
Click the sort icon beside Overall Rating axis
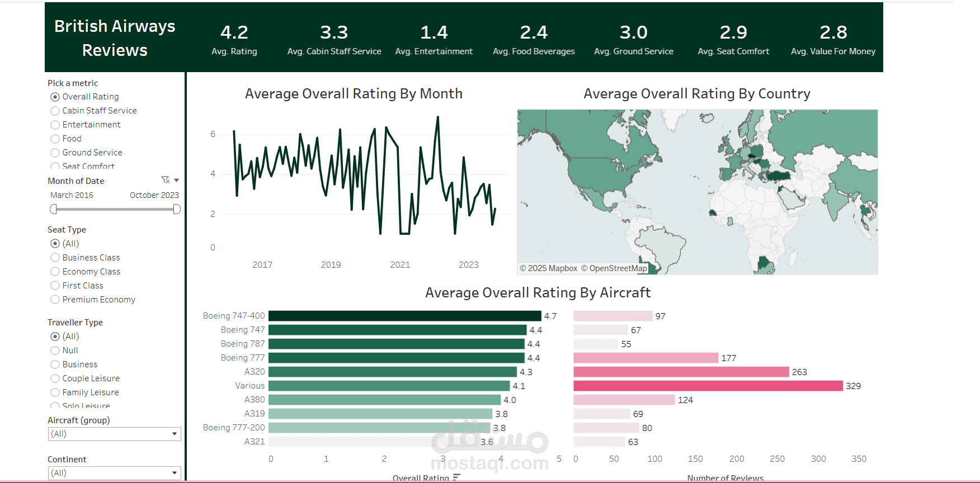point(456,477)
